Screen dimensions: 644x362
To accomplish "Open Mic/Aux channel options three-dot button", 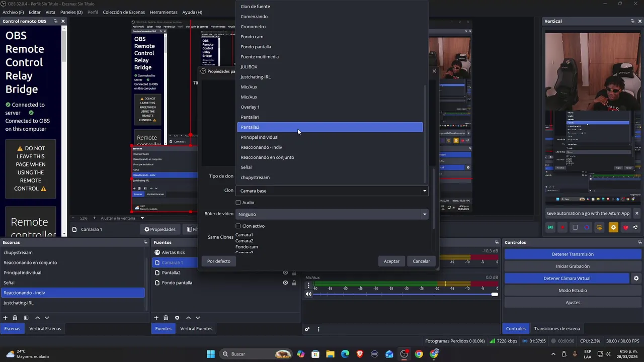I will pyautogui.click(x=308, y=285).
